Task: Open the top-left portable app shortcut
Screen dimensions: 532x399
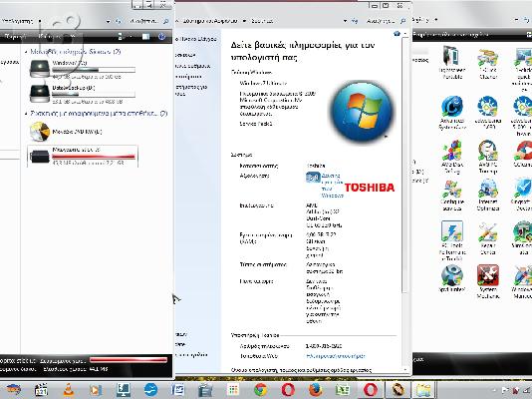Action: click(452, 63)
